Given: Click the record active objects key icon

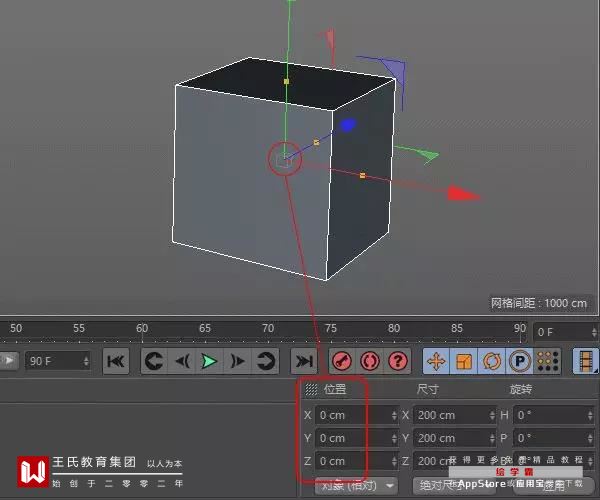Looking at the screenshot, I should pyautogui.click(x=342, y=361).
